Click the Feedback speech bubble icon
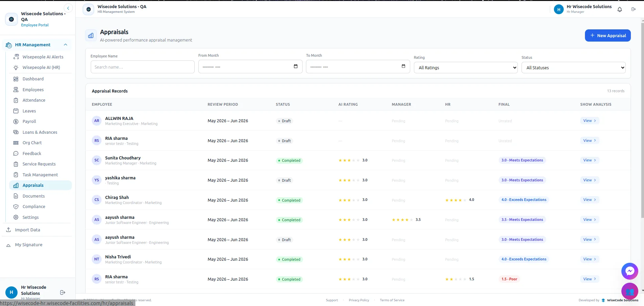Viewport: 644px width, 306px height. point(16,153)
